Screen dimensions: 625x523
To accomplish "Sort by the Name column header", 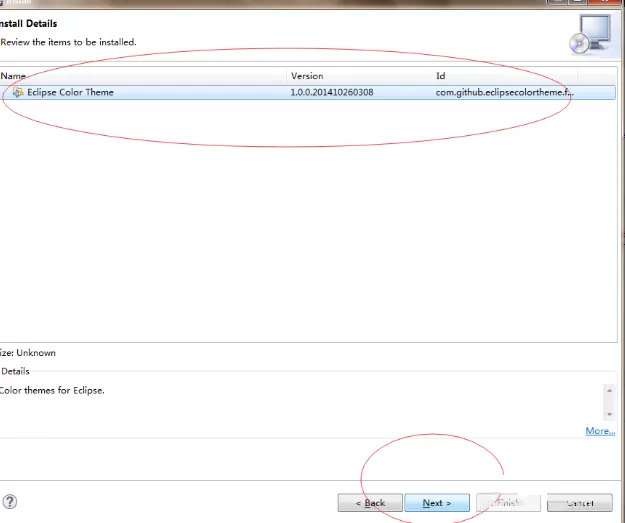I will [143, 76].
